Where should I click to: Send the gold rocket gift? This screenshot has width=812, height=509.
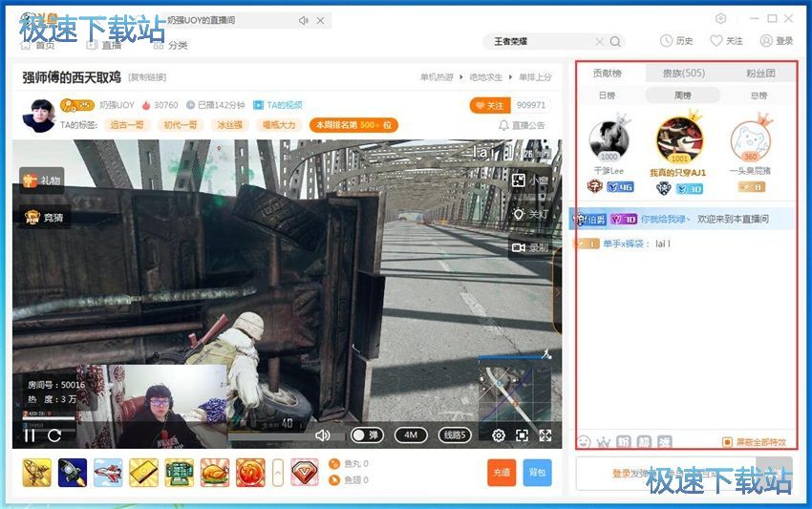tap(36, 473)
